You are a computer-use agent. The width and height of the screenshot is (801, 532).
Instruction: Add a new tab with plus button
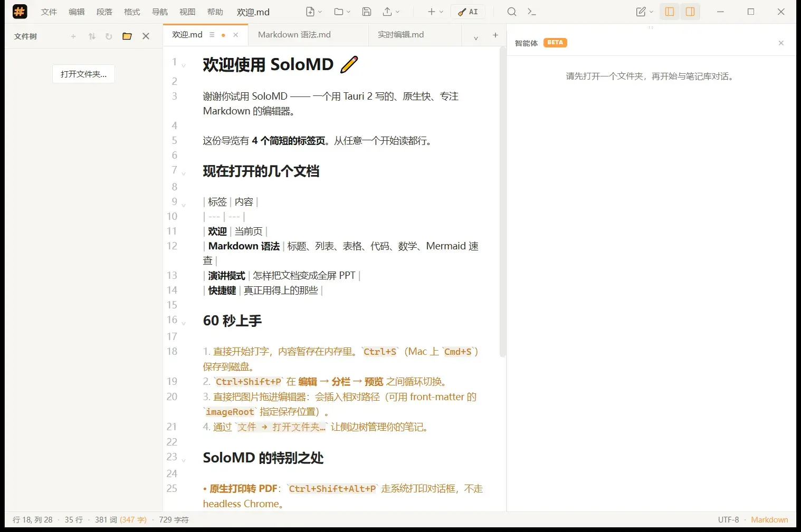(x=495, y=35)
